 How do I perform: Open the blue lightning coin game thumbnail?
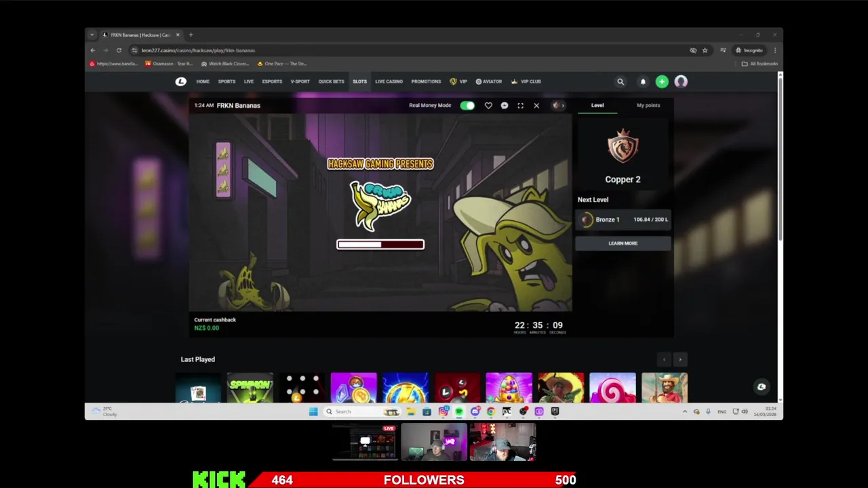click(x=406, y=388)
